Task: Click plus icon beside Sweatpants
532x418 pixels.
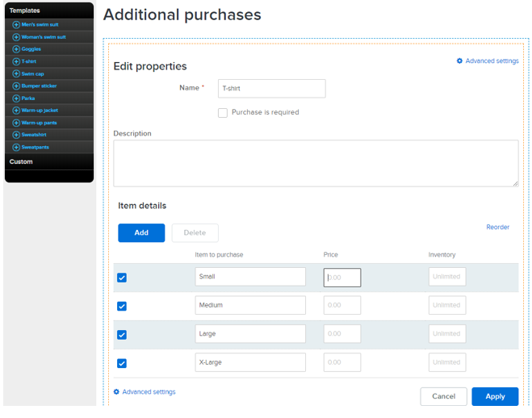Action: pyautogui.click(x=16, y=147)
